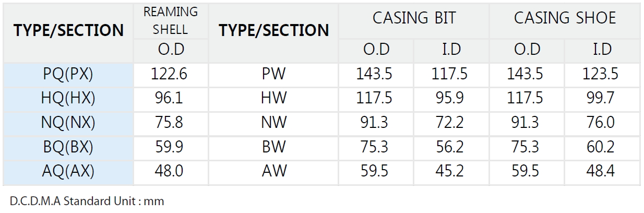Click the HW section cell
Viewport: 644px width, 213px height.
tap(274, 98)
